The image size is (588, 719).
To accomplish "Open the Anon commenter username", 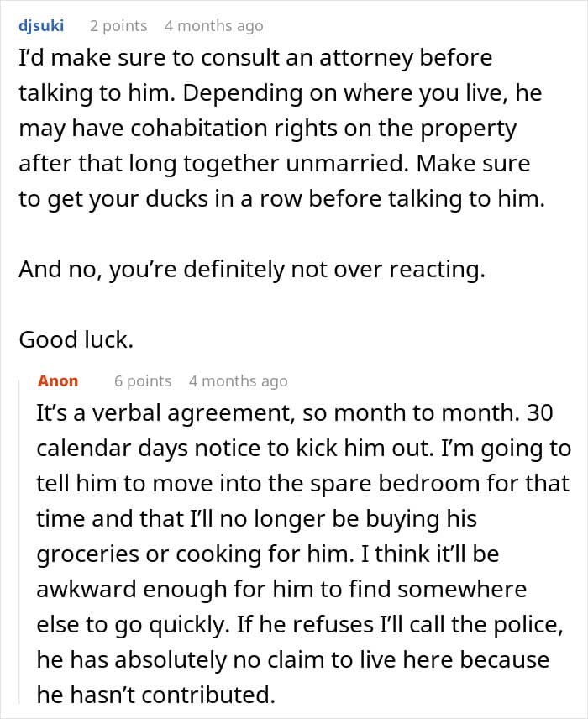I will pos(58,381).
